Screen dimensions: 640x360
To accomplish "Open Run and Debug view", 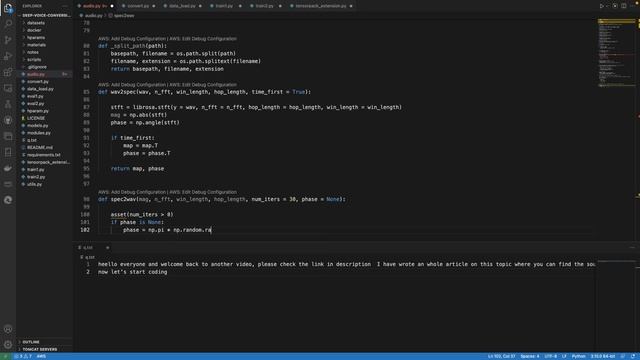I will point(8,56).
